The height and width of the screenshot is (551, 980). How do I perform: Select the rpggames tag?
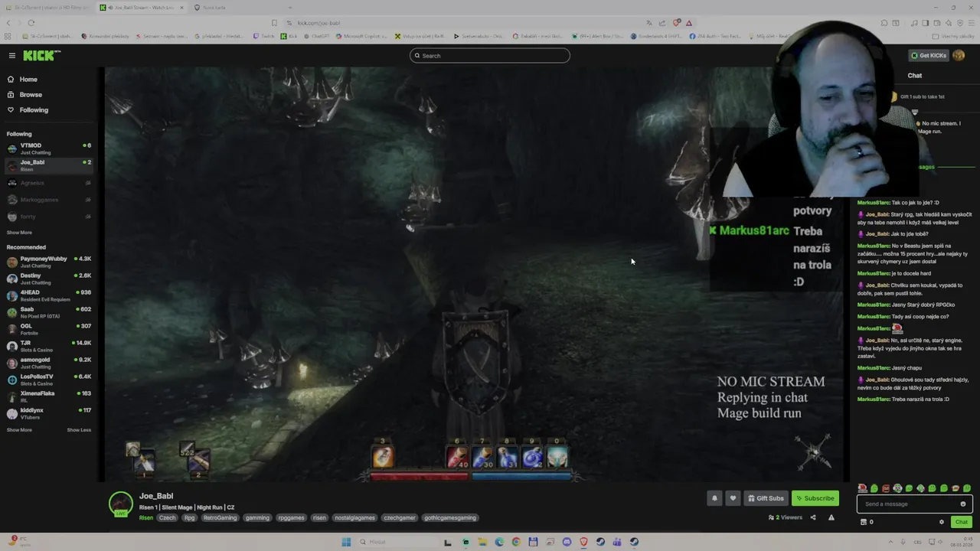tap(291, 518)
